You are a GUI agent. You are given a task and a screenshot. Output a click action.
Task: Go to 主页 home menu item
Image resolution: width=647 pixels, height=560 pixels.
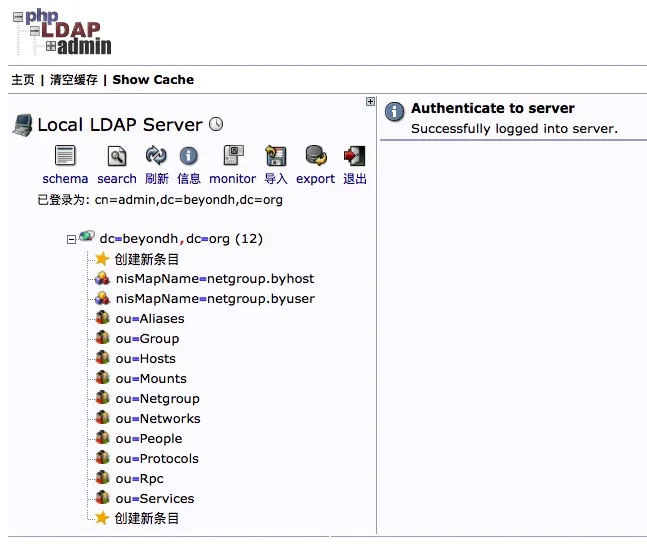click(x=23, y=79)
